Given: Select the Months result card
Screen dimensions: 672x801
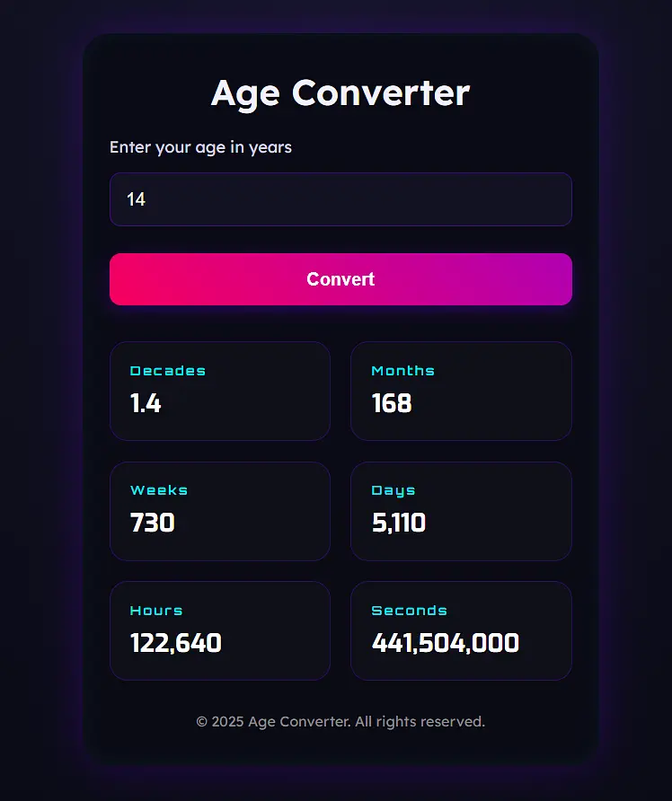Looking at the screenshot, I should point(461,391).
